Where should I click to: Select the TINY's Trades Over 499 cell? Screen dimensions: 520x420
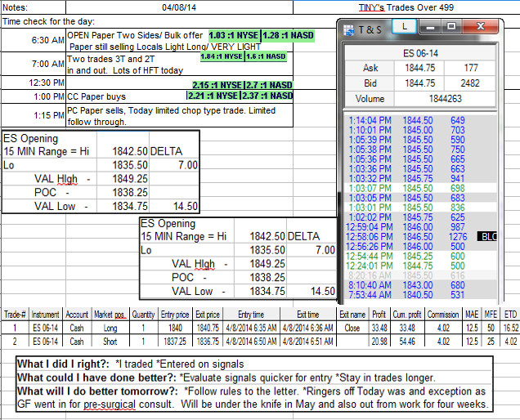[406, 7]
